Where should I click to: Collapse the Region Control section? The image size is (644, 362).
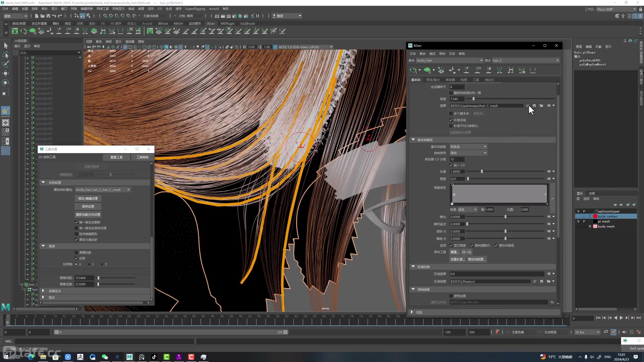click(413, 267)
